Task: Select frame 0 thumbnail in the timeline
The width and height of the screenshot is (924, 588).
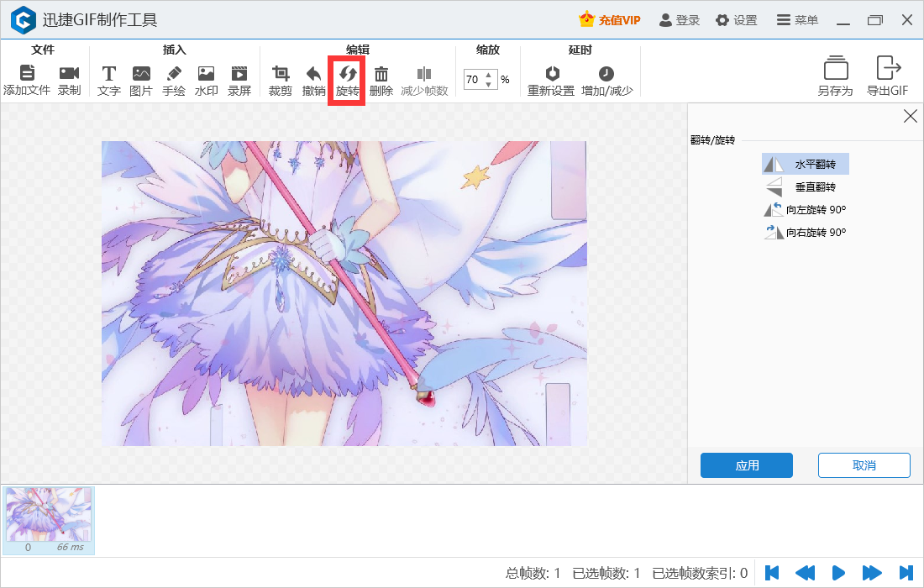Action: pos(49,520)
